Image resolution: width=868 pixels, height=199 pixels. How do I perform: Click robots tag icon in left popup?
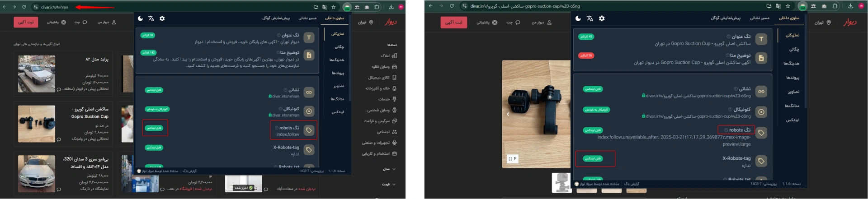pyautogui.click(x=309, y=130)
